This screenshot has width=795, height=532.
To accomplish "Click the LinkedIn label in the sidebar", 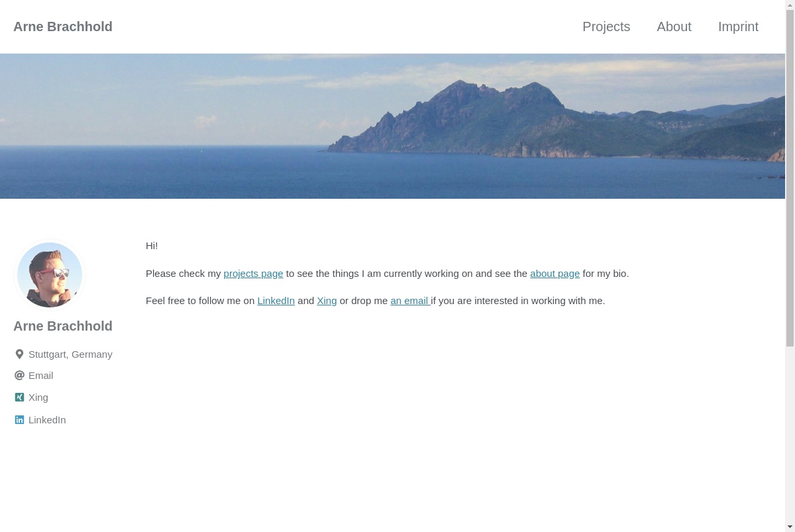I will (47, 420).
